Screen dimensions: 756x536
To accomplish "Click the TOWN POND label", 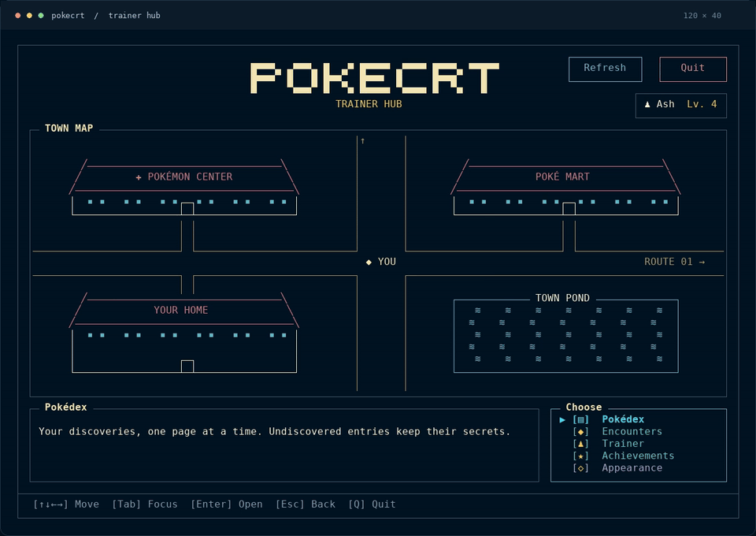I will coord(562,298).
